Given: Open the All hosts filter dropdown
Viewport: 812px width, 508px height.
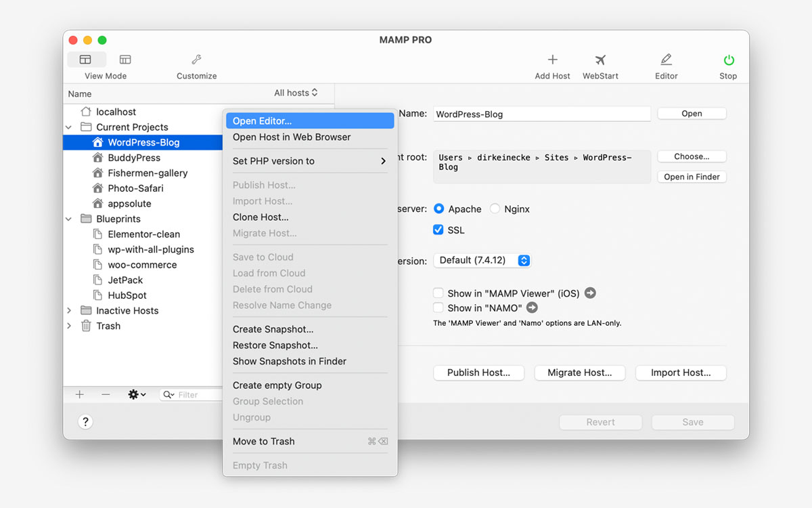Looking at the screenshot, I should [x=296, y=93].
